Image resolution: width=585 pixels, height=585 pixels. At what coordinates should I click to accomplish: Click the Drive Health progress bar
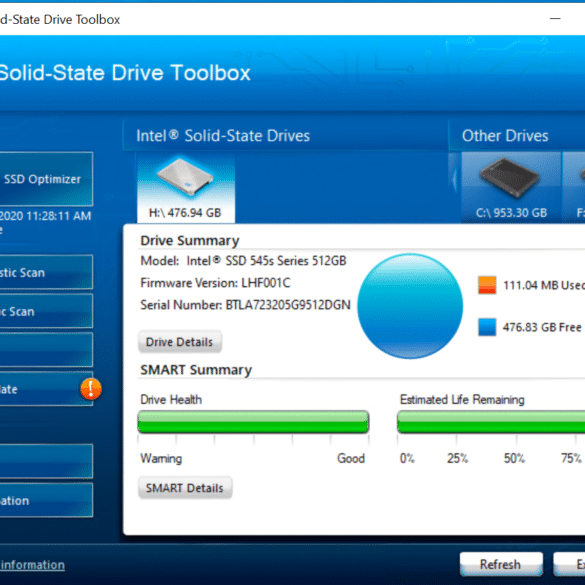(x=253, y=422)
